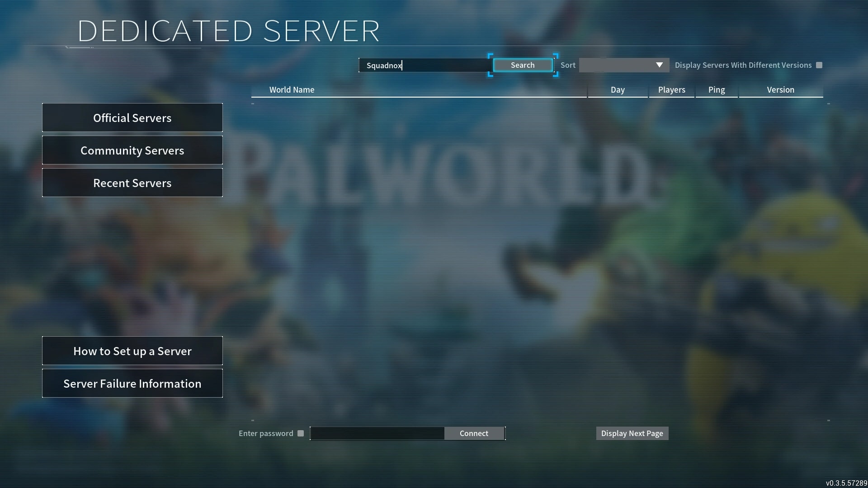Viewport: 868px width, 488px height.
Task: Select the Official Servers tab
Action: point(132,117)
